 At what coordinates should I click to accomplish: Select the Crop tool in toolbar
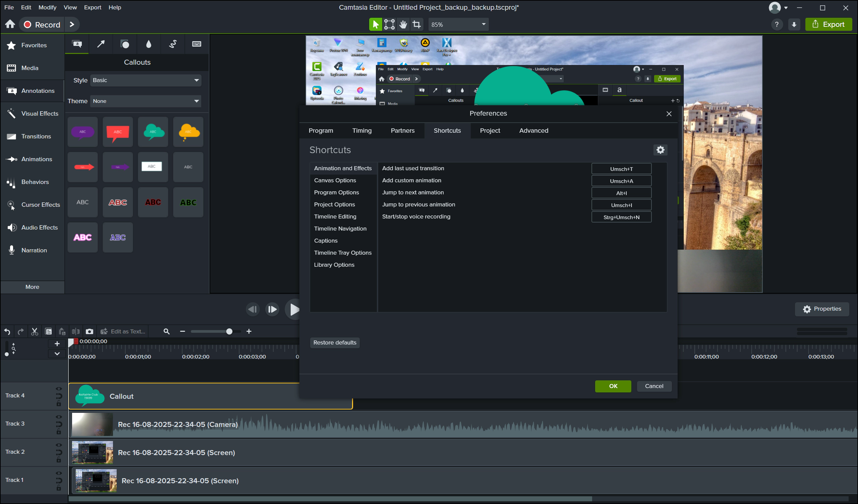pyautogui.click(x=416, y=24)
